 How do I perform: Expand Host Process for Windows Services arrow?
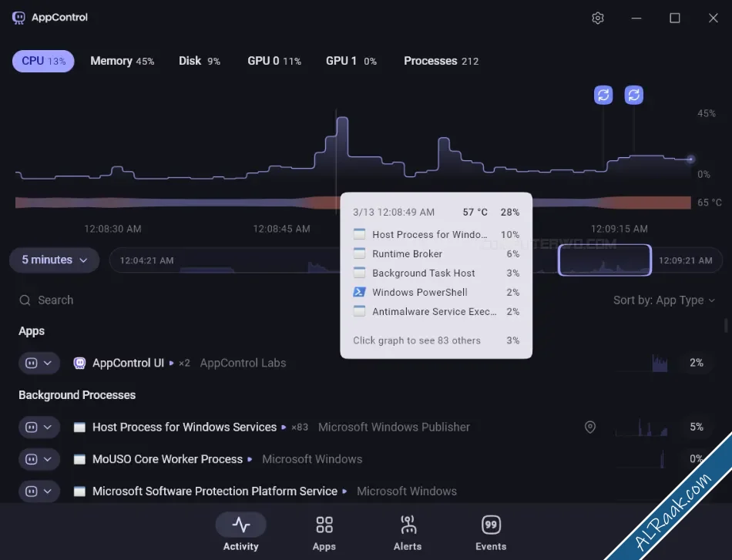tap(284, 427)
